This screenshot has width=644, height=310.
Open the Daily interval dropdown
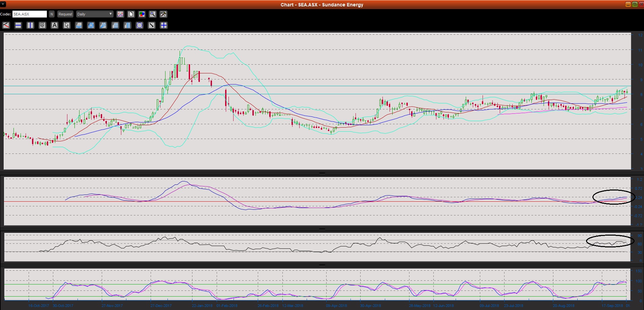click(x=95, y=14)
